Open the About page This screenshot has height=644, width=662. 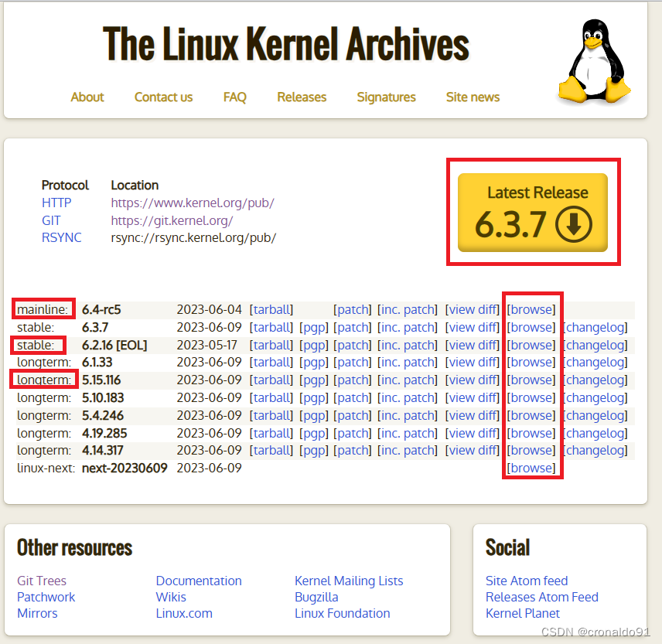(x=87, y=97)
